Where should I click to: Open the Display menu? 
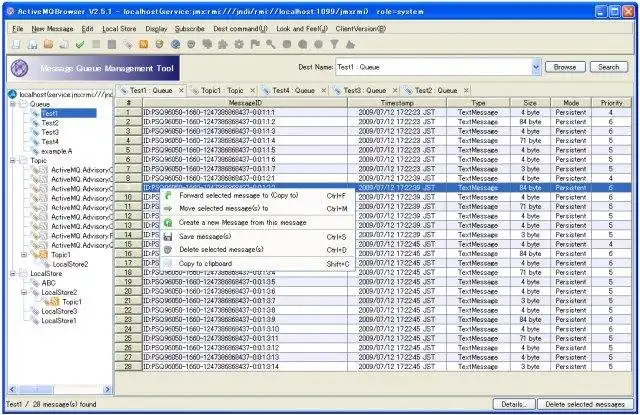156,29
